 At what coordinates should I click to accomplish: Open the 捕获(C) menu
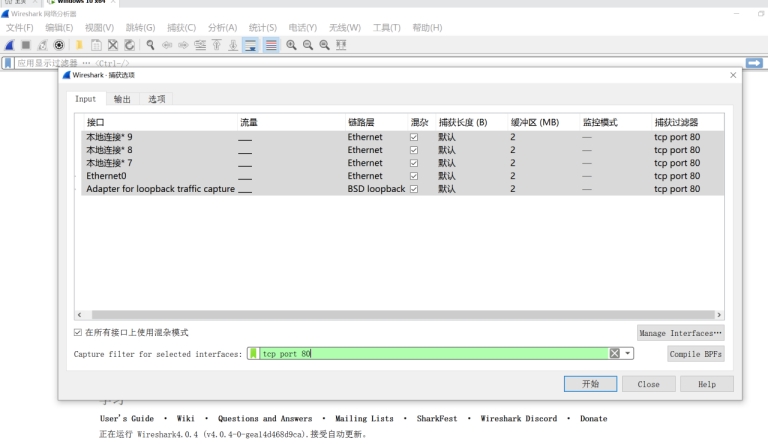(181, 27)
